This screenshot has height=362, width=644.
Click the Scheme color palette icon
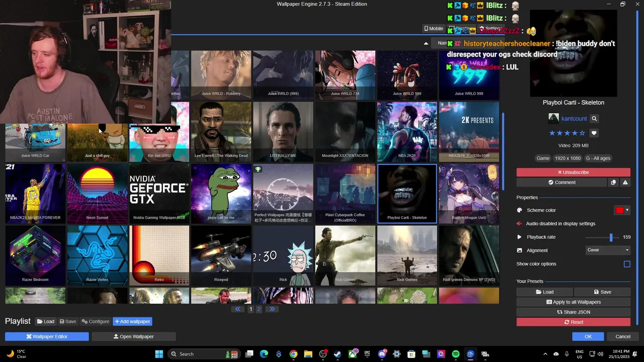[520, 210]
